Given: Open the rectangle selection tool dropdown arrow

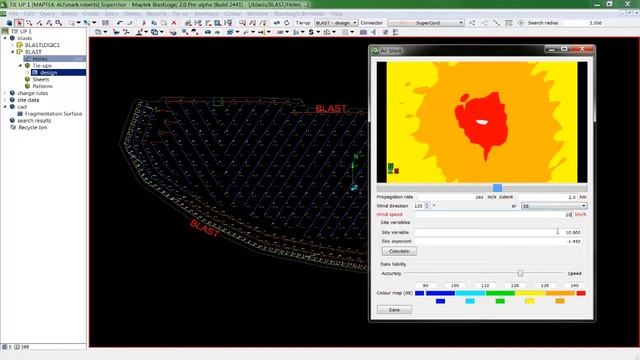Looking at the screenshot, I should (78, 23).
